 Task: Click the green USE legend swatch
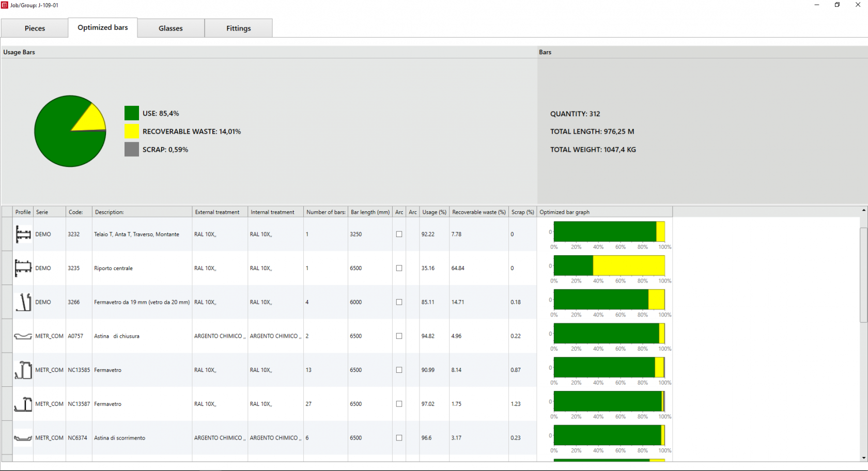pyautogui.click(x=131, y=113)
